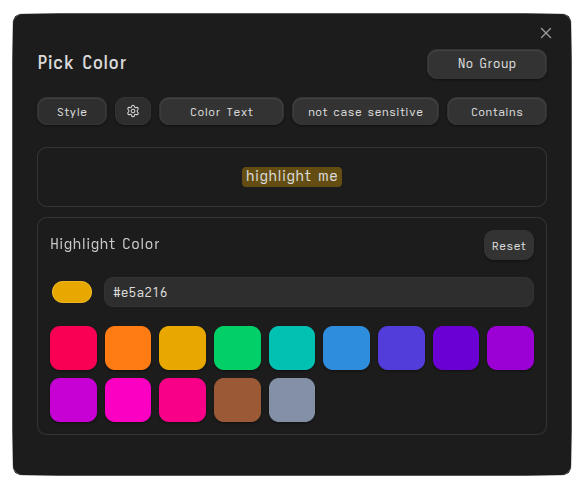This screenshot has width=583, height=490.
Task: Click the hex color input field
Action: click(x=319, y=292)
